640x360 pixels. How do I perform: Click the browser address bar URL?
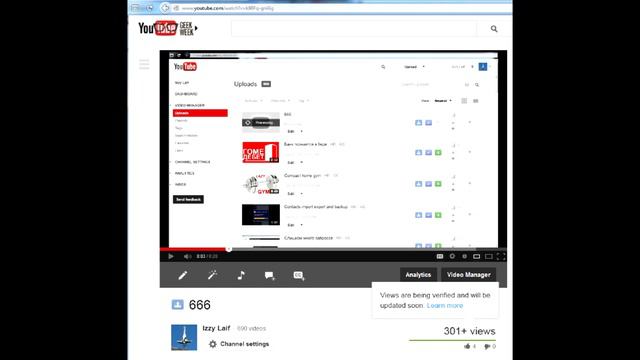pyautogui.click(x=227, y=8)
